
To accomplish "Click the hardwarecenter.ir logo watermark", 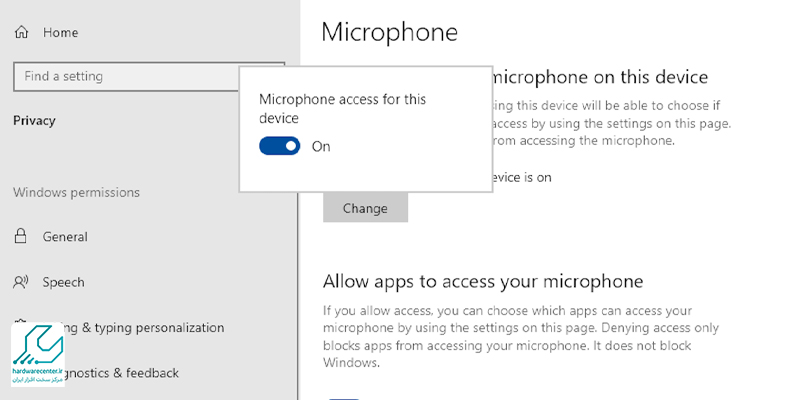I will (x=39, y=354).
